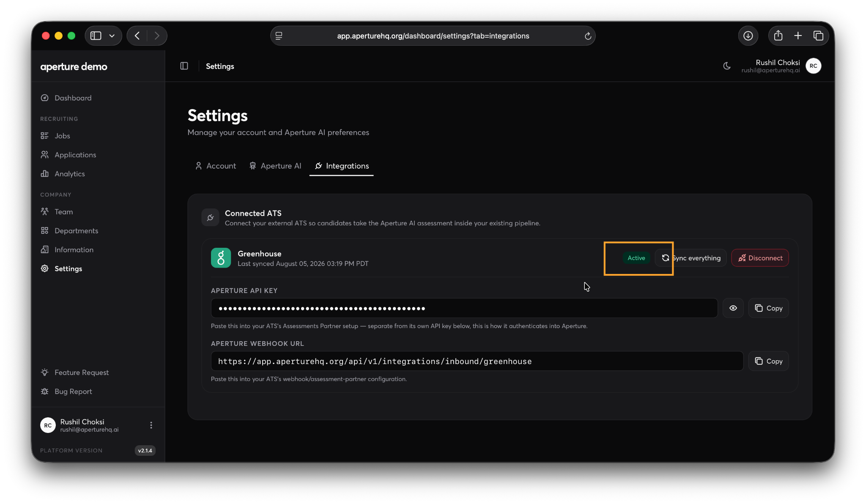Click the Active status badge
The height and width of the screenshot is (504, 866).
(636, 258)
